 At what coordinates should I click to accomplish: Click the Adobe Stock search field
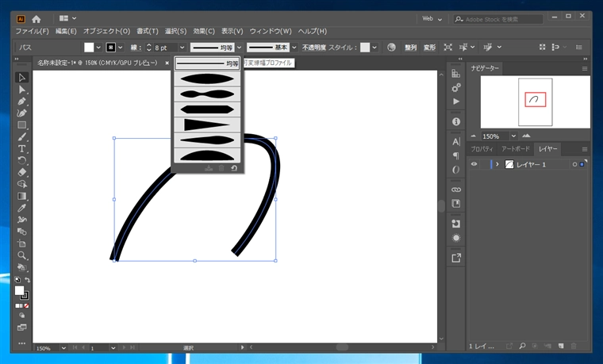(498, 19)
